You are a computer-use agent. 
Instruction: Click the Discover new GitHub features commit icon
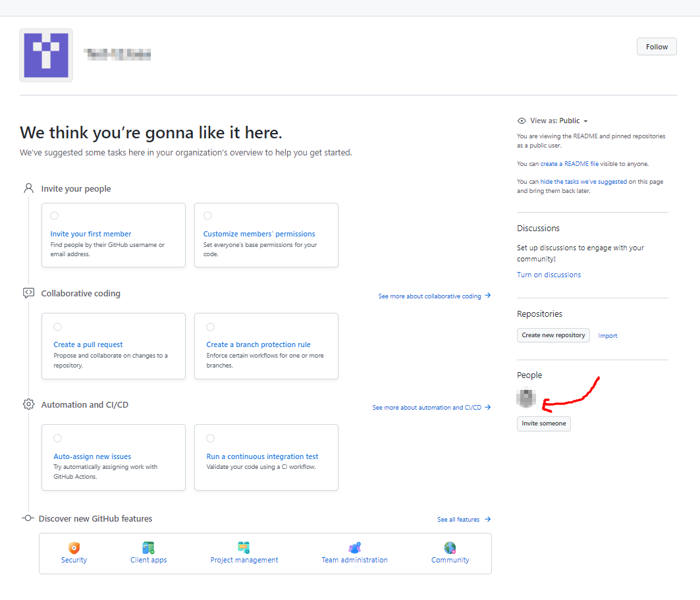28,518
